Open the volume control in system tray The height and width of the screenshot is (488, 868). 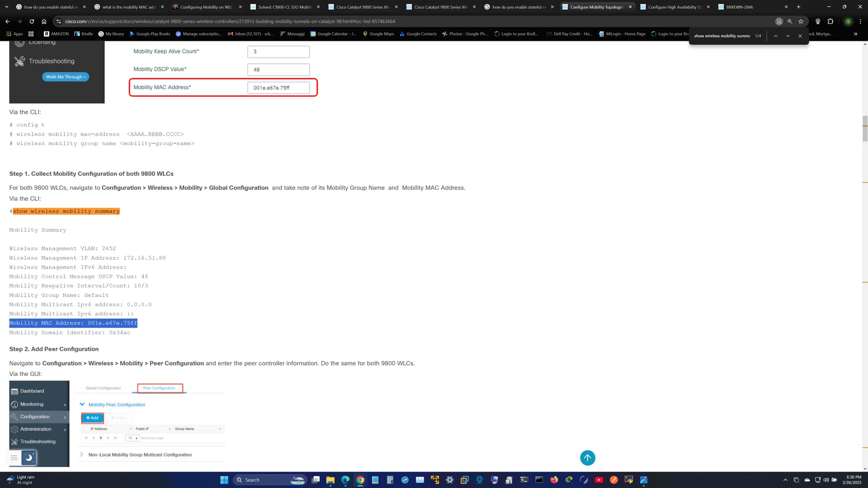tap(826, 480)
